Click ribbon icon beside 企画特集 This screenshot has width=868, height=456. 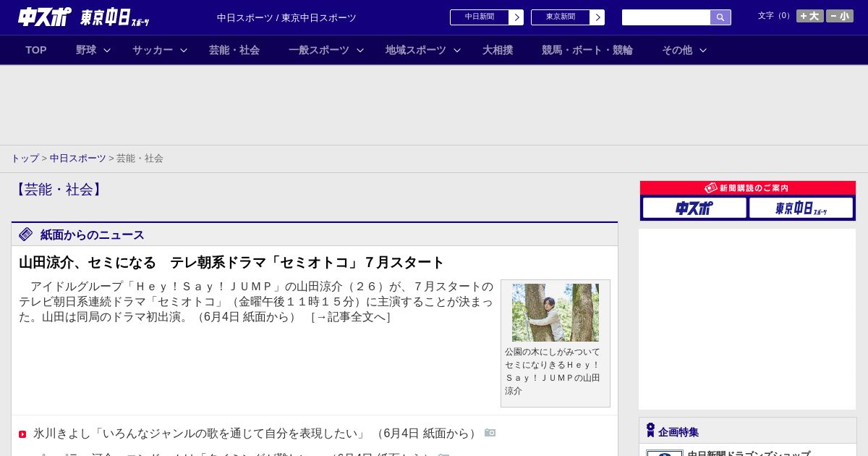coord(650,431)
